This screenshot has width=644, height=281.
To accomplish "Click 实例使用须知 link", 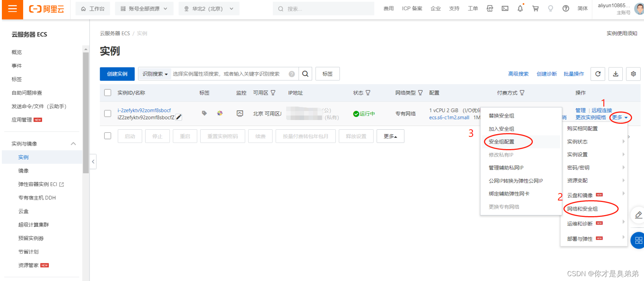I will point(622,33).
